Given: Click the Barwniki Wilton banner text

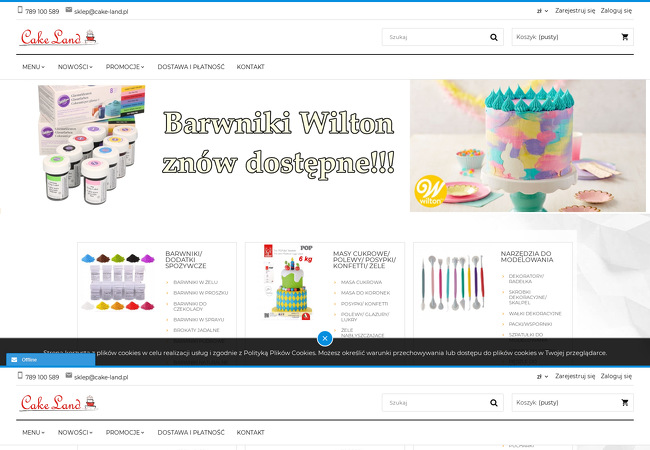Looking at the screenshot, I should (x=278, y=143).
